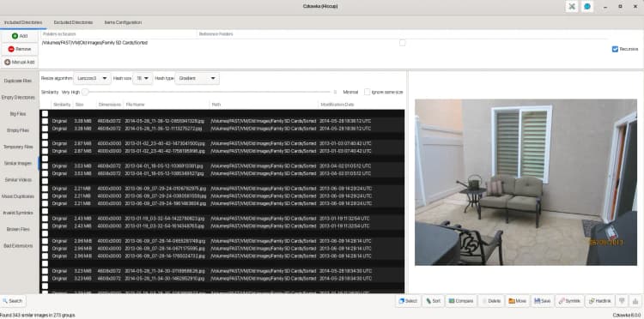This screenshot has width=644, height=319.
Task: Open the Hash type Gradient dropdown
Action: (x=197, y=78)
